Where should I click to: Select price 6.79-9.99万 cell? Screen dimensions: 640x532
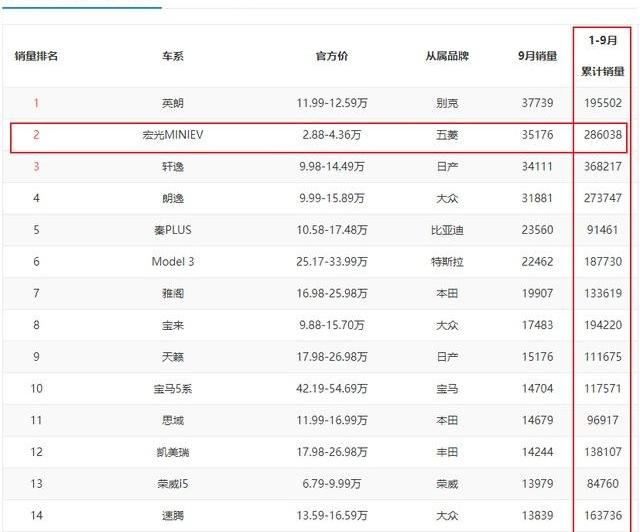pos(332,484)
